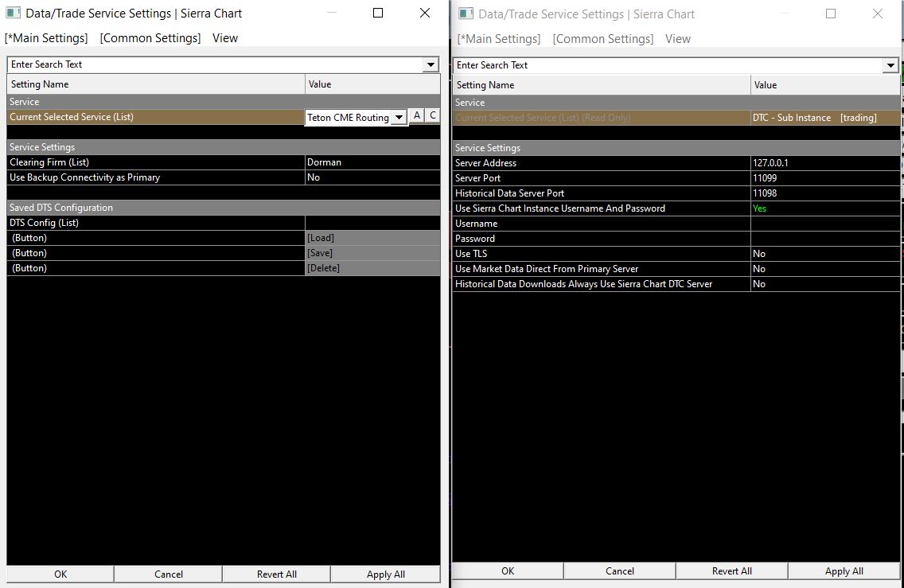
Task: Maximize the left settings window
Action: [x=378, y=13]
